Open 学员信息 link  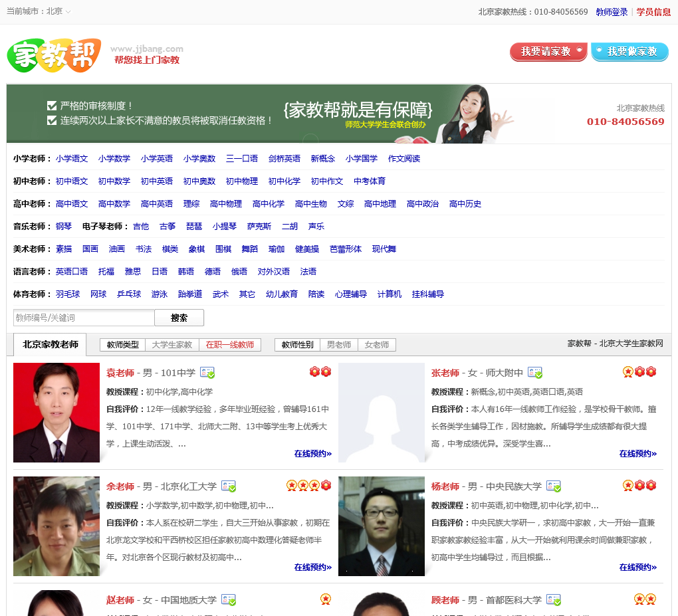[653, 12]
